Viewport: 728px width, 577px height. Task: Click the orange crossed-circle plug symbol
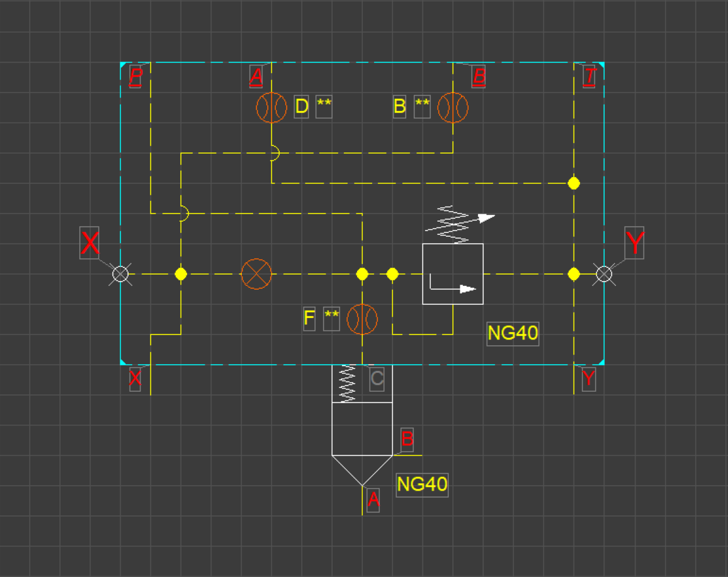tap(256, 274)
